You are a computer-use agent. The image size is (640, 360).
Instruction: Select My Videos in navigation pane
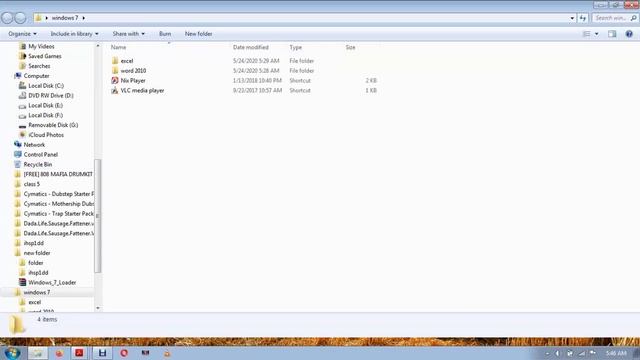click(x=41, y=47)
